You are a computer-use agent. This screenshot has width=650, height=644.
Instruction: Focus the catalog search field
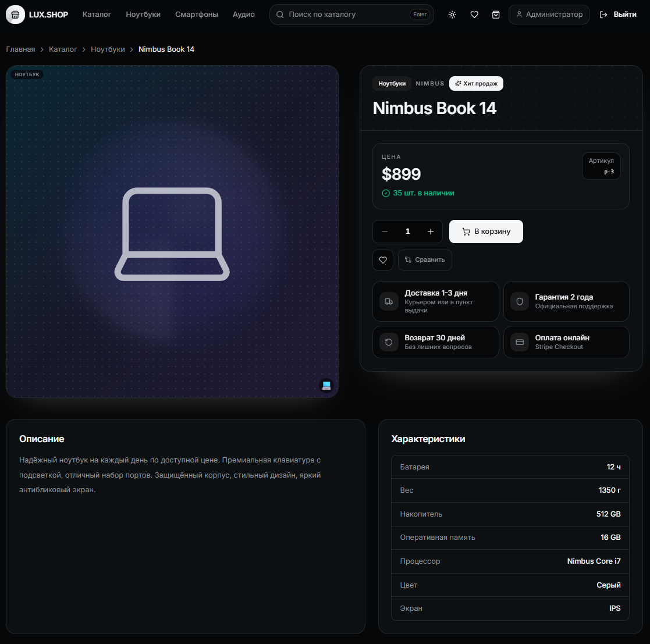pyautogui.click(x=351, y=15)
